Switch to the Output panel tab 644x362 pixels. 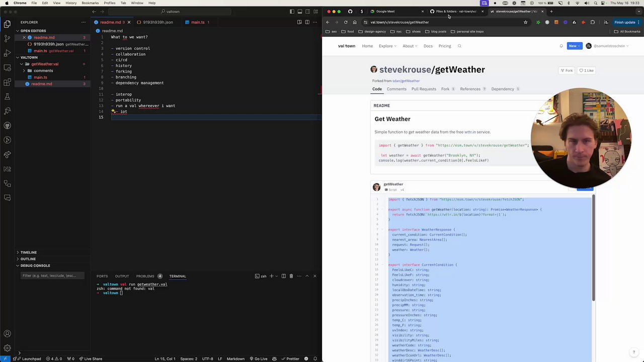click(x=122, y=276)
